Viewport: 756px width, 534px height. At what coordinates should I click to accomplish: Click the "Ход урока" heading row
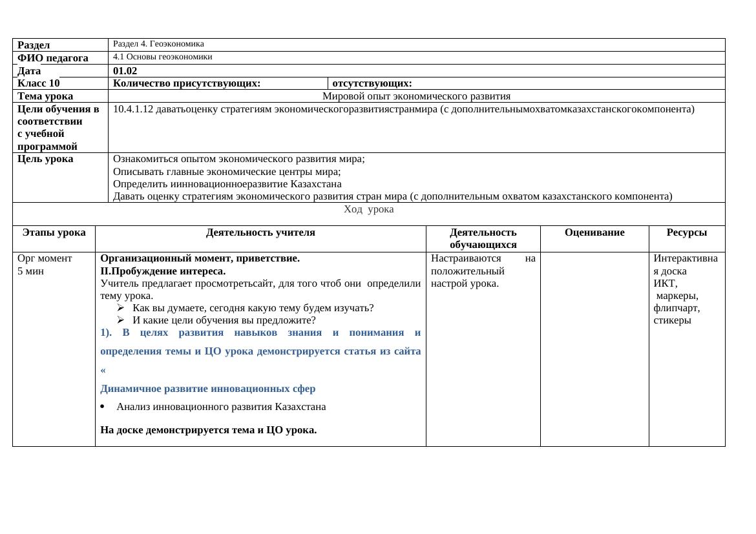coord(368,210)
